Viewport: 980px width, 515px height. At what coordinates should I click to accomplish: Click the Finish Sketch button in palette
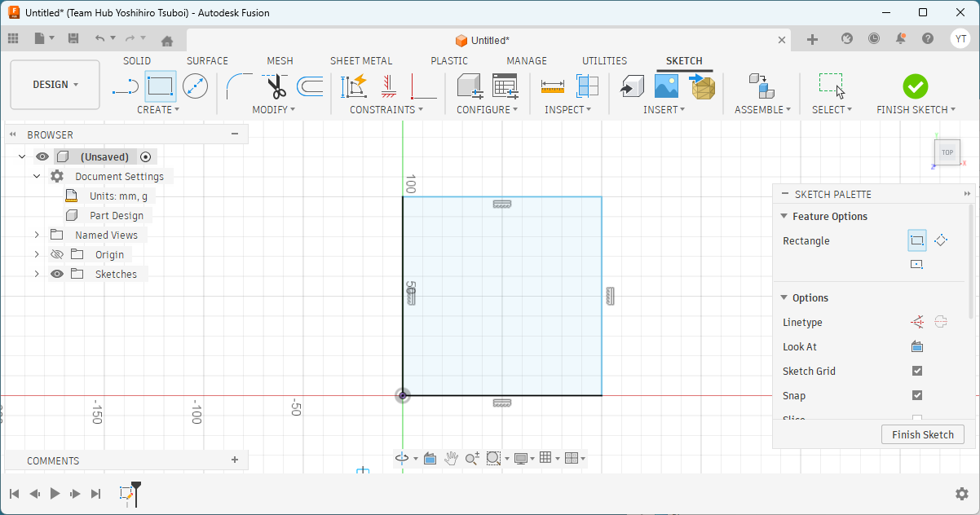[x=923, y=434]
